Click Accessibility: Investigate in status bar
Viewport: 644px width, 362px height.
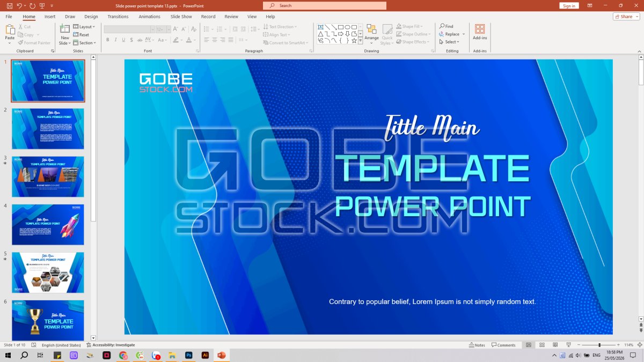[111, 345]
